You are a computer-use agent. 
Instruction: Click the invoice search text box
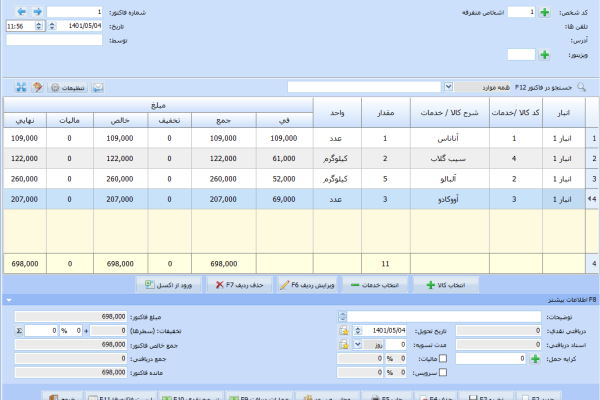(x=364, y=87)
